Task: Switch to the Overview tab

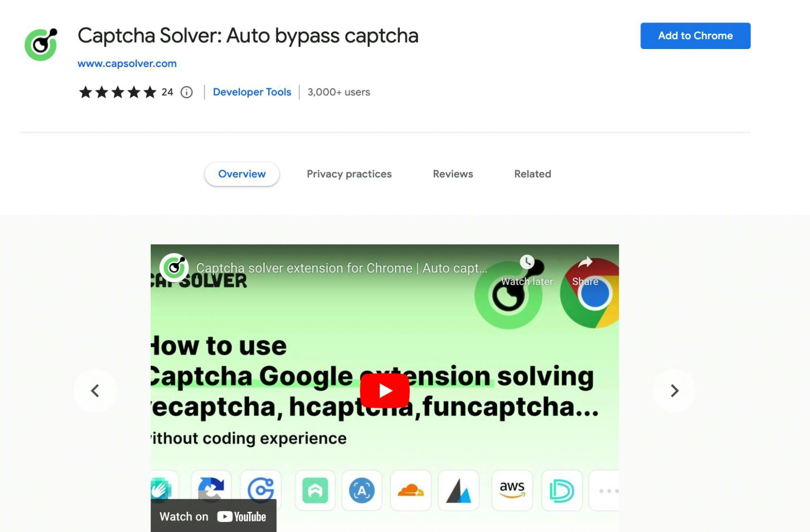Action: tap(242, 174)
